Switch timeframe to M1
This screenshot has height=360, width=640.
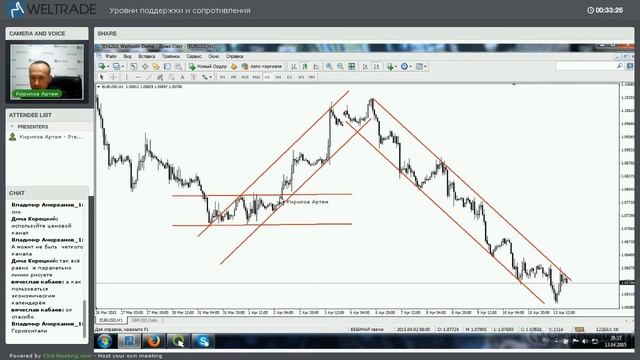222,77
